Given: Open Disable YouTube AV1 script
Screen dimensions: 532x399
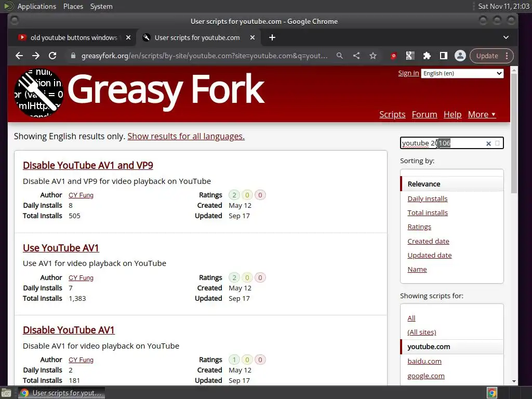Looking at the screenshot, I should (x=69, y=330).
